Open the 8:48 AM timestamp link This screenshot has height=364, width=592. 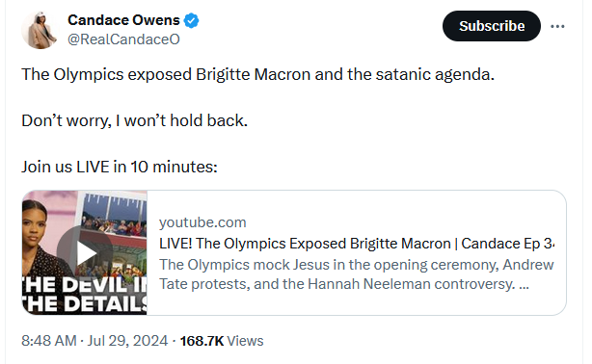coord(49,341)
